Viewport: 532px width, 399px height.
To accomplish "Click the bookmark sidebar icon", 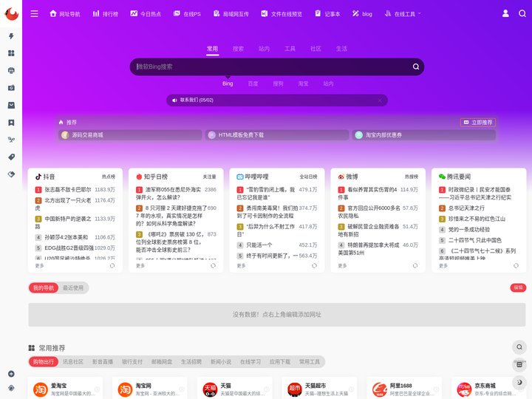I will click(x=11, y=123).
